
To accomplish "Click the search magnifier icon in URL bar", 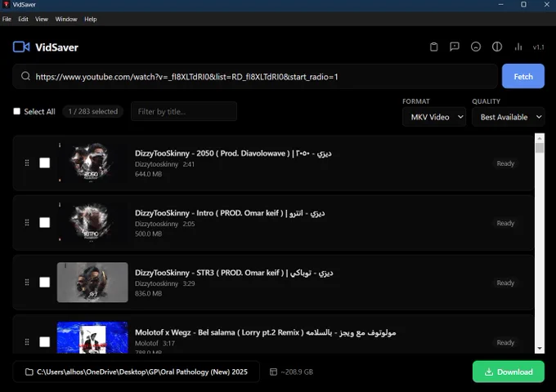I will tap(25, 76).
